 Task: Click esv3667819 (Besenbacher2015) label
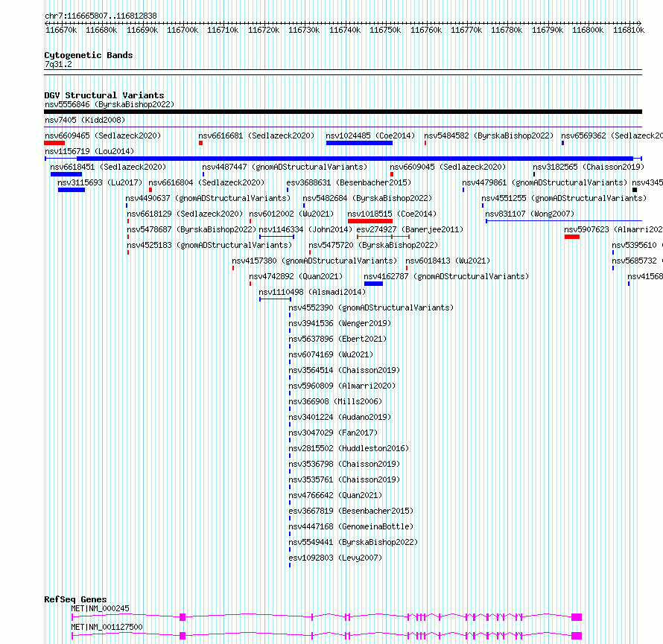coord(351,511)
